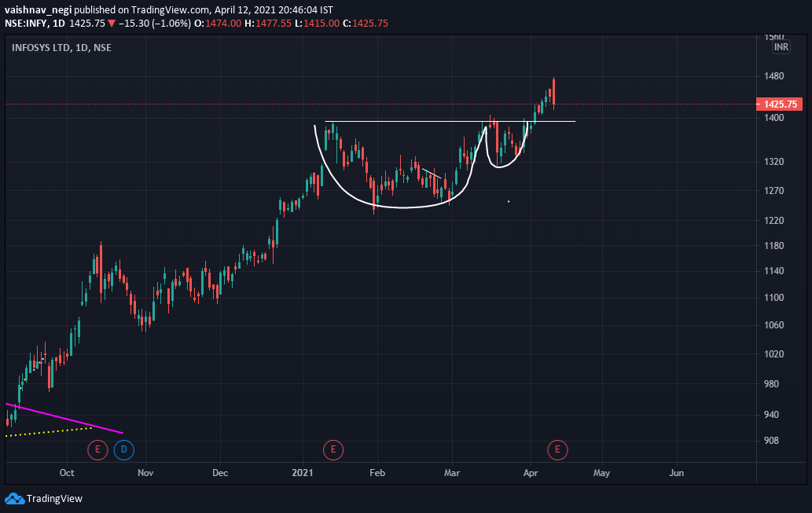Click the −15.30 (−1.06%) change text

pyautogui.click(x=154, y=24)
